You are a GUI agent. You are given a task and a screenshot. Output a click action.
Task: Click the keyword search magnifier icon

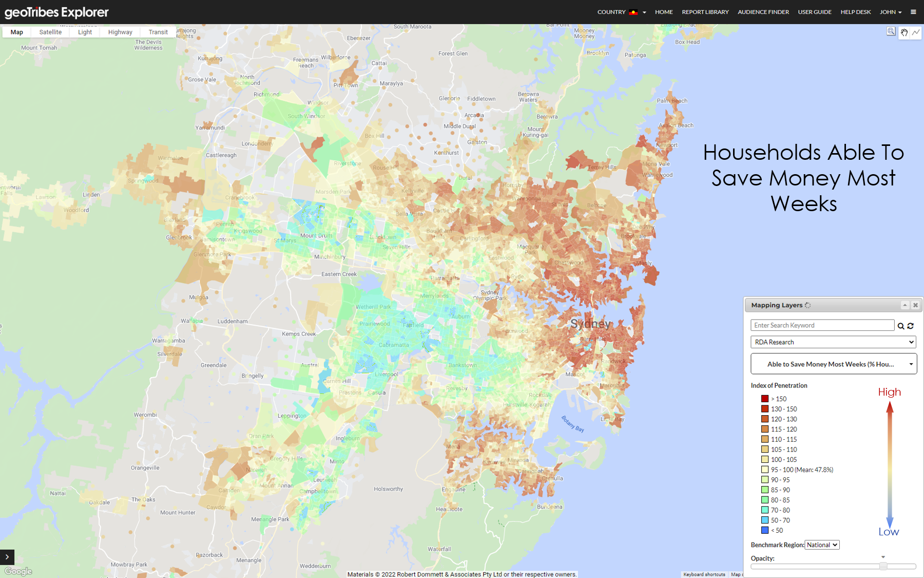tap(901, 326)
